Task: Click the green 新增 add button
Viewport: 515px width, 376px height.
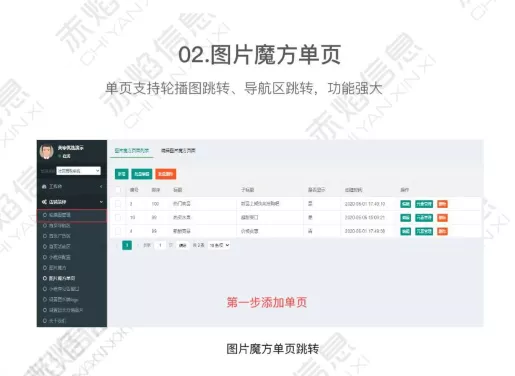Action: pyautogui.click(x=122, y=174)
